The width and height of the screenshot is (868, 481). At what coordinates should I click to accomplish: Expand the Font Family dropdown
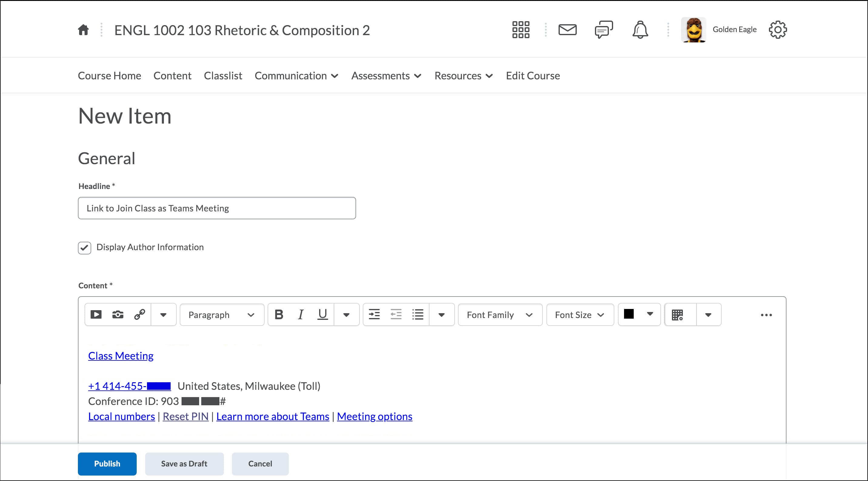pos(500,315)
